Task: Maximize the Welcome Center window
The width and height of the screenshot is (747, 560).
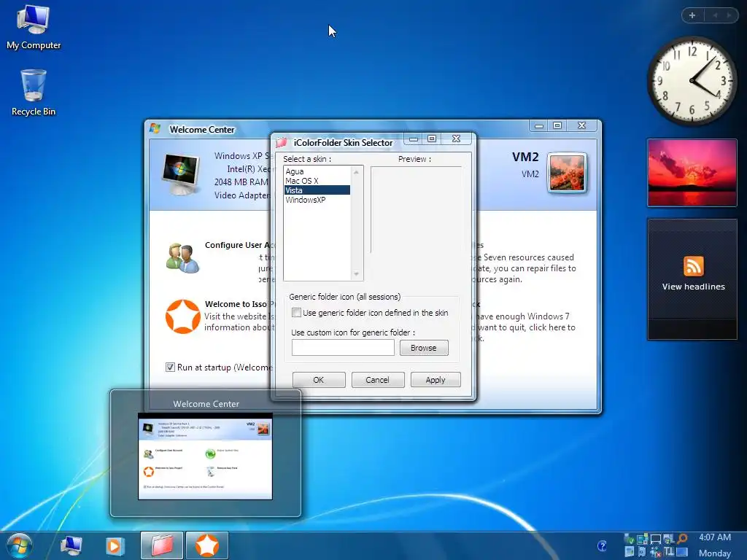Action: point(557,125)
